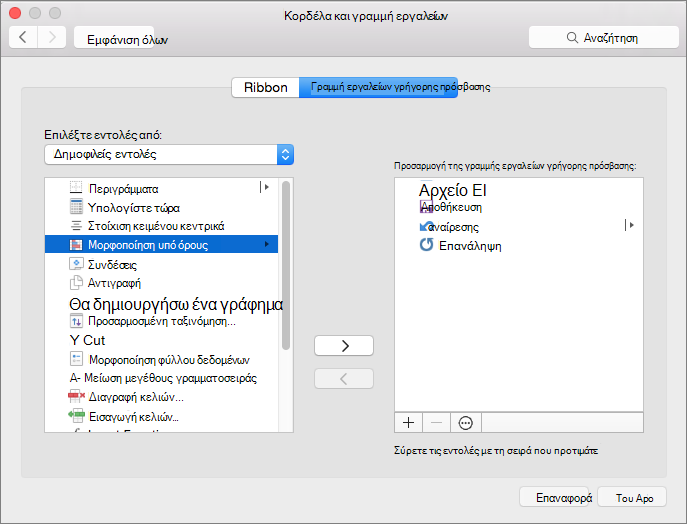Click the Συνδέσεις connections icon
The image size is (687, 524).
click(x=76, y=264)
